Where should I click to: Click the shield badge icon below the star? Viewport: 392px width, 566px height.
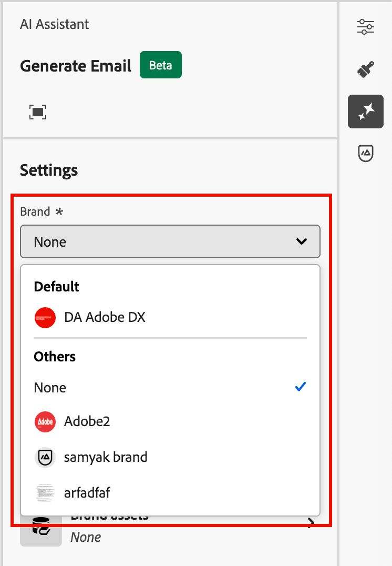click(x=365, y=153)
